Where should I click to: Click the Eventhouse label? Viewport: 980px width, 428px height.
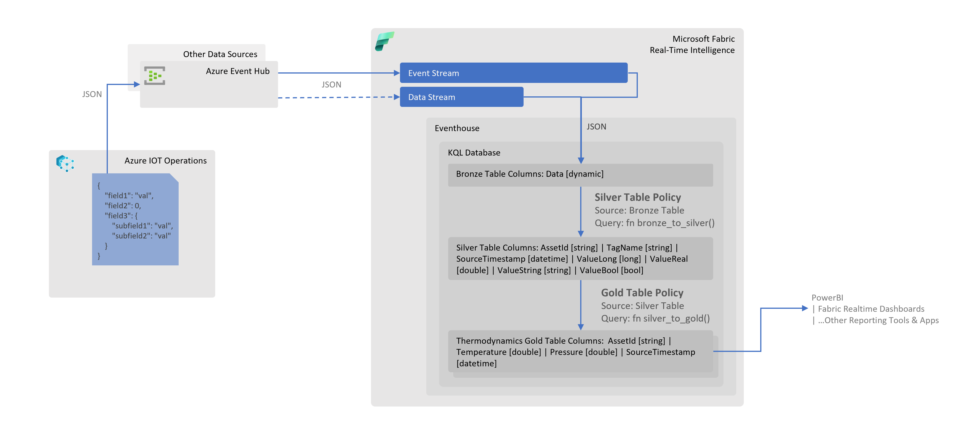(456, 128)
